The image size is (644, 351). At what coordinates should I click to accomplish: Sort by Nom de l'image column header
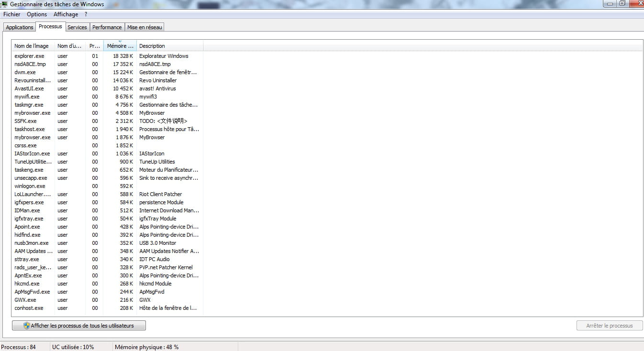33,46
